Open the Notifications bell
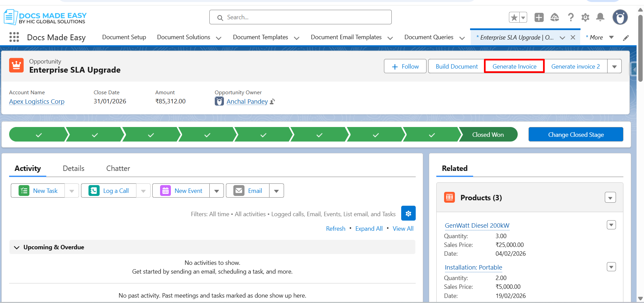644x303 pixels. (x=600, y=17)
